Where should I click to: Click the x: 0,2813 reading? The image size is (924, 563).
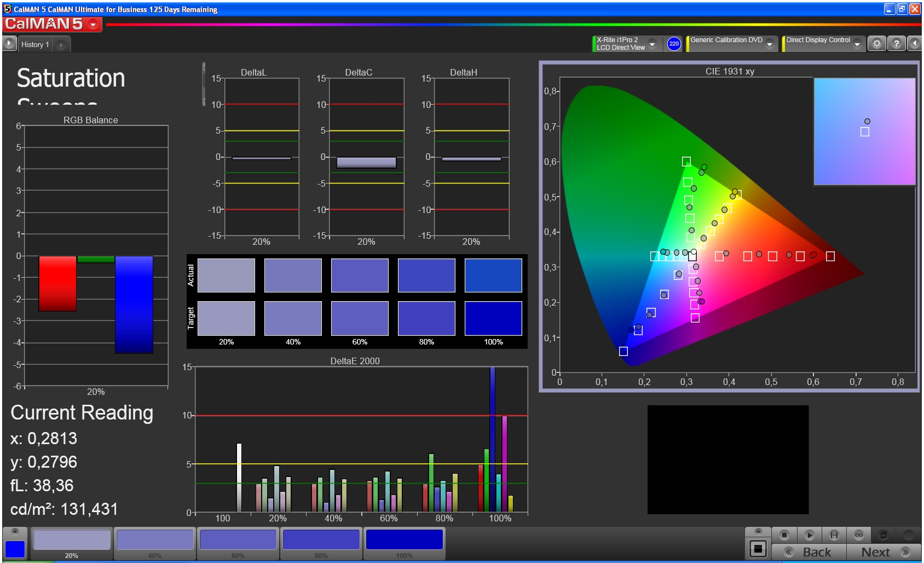44,438
